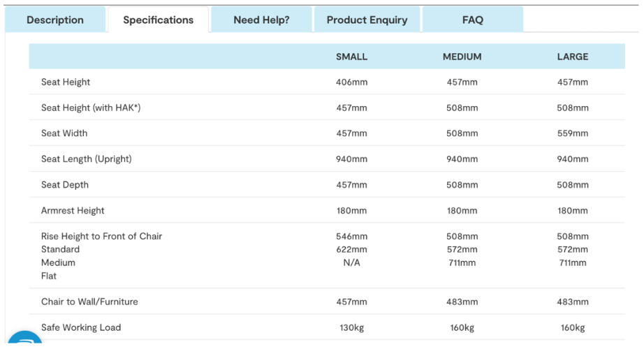
Task: Open the Product Enquiry tab
Action: (367, 20)
